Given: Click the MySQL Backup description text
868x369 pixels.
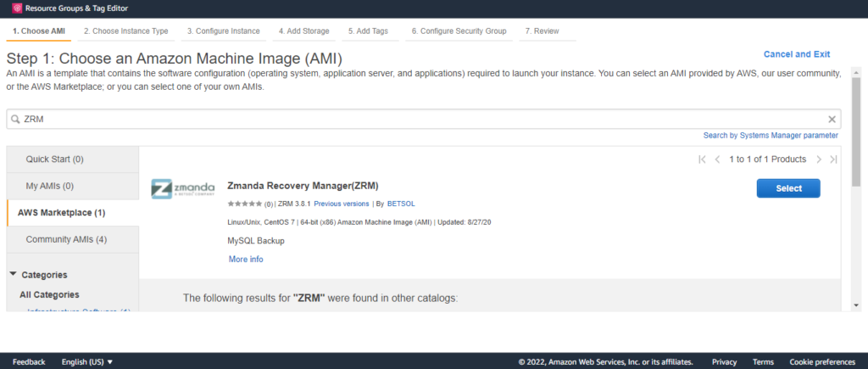Looking at the screenshot, I should click(256, 241).
